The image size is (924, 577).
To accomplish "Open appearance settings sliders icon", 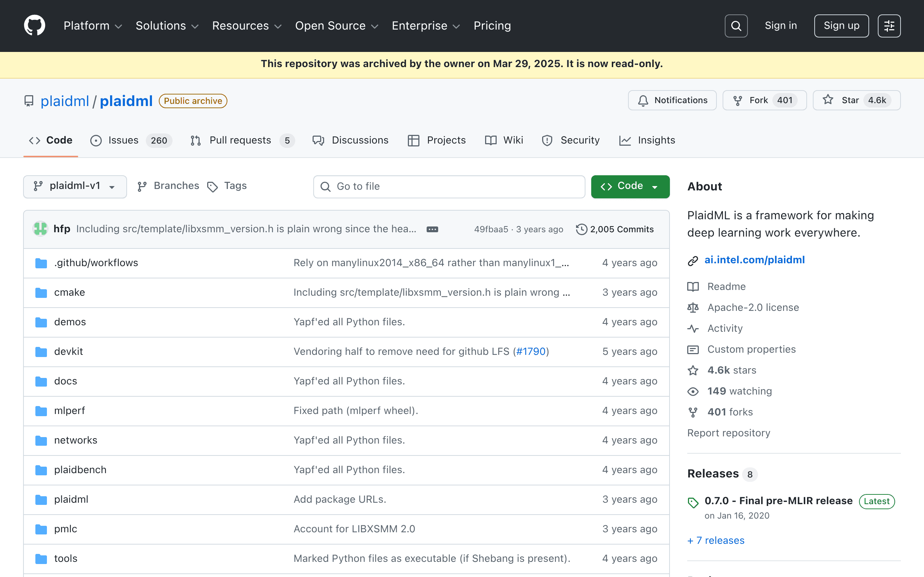I will pos(889,26).
